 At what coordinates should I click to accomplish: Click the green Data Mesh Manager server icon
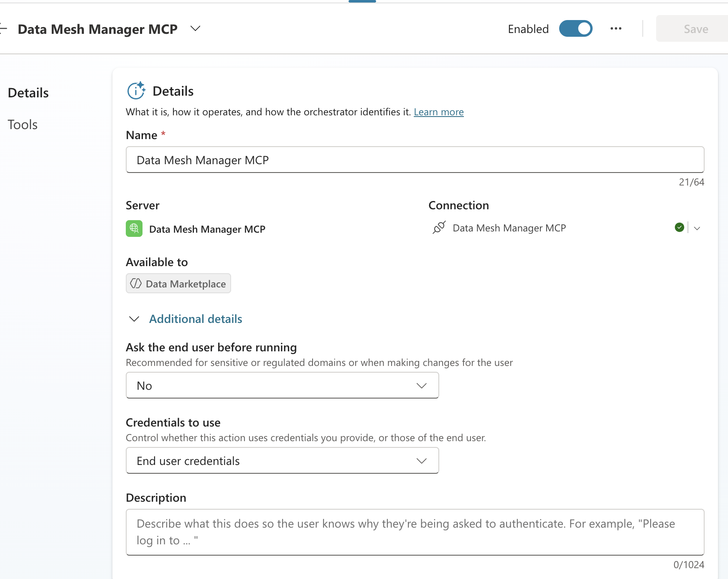[x=134, y=229]
